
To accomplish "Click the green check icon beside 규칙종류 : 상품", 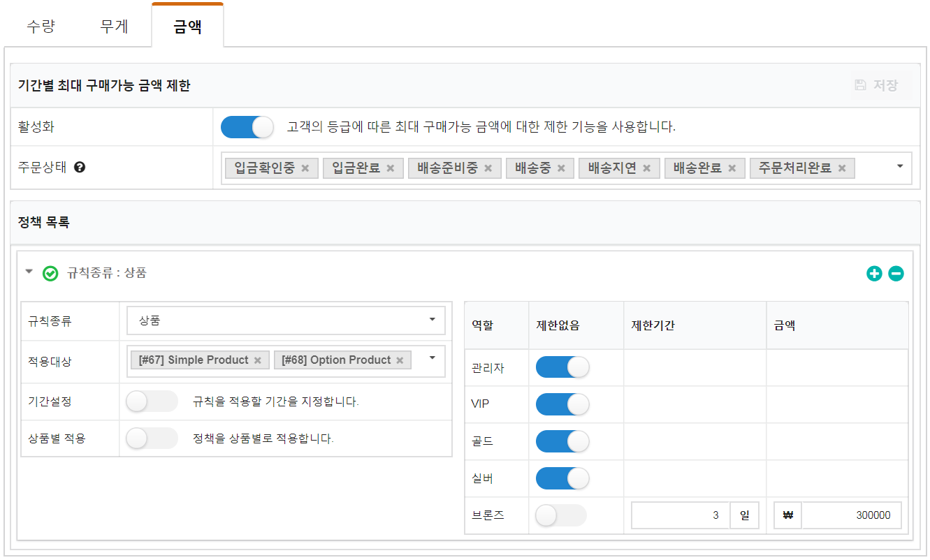I will point(50,274).
